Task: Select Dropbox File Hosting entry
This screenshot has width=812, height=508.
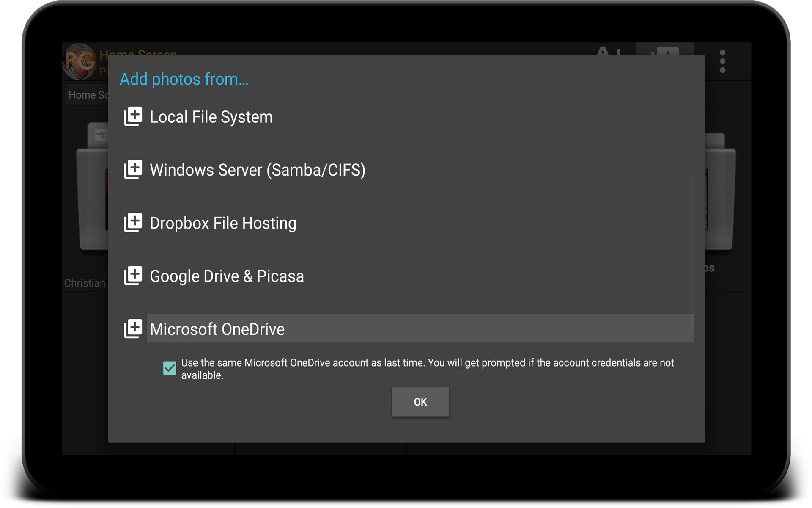Action: pos(223,223)
